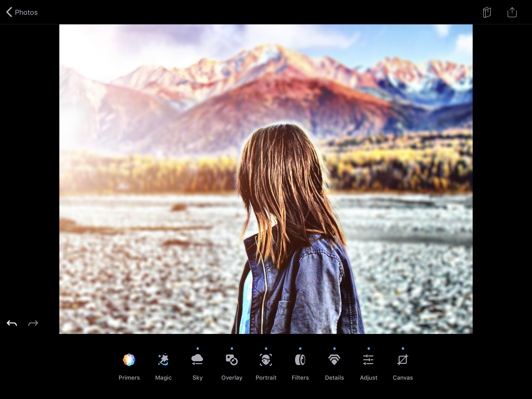Open the guide book icon
Screen dimensions: 532x399
[x=487, y=12]
